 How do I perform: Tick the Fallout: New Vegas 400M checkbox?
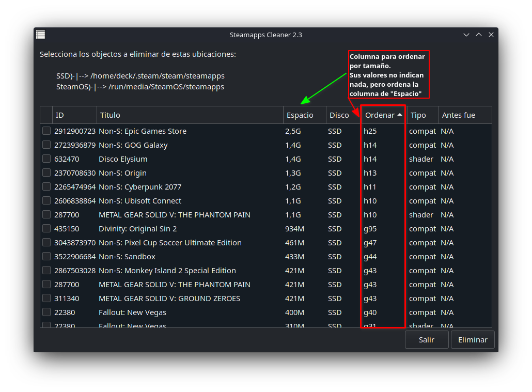(46, 312)
